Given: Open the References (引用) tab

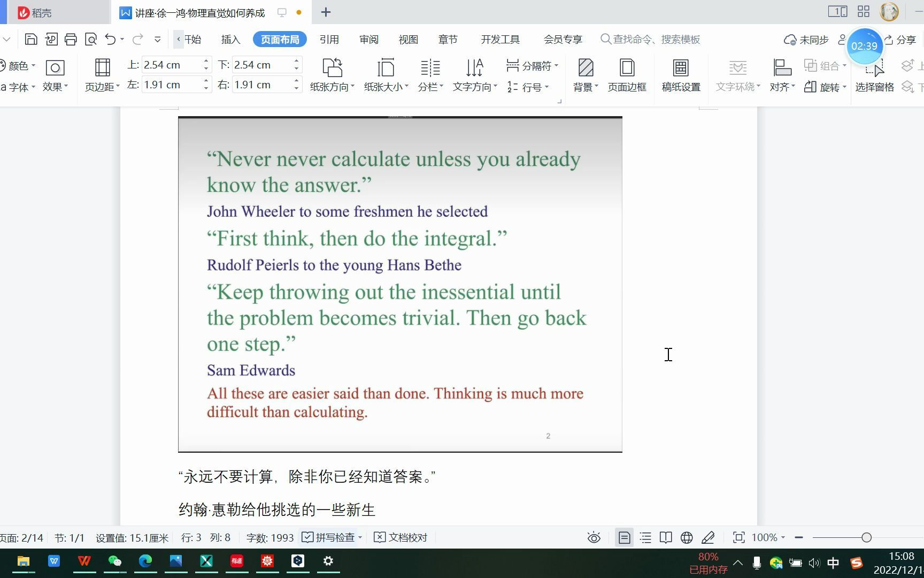Looking at the screenshot, I should point(329,40).
